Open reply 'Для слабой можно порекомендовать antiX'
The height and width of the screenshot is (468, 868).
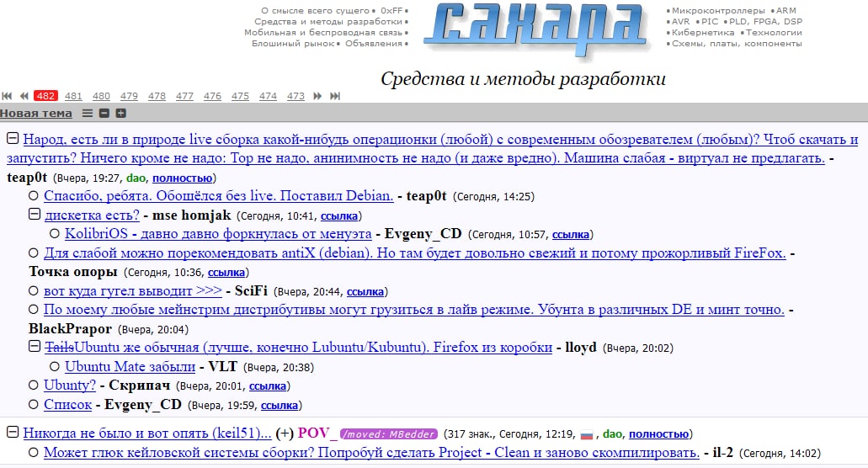(x=414, y=253)
